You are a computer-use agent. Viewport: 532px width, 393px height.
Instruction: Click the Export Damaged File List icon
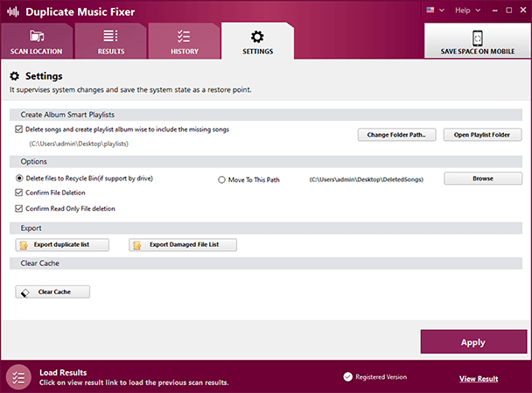pyautogui.click(x=137, y=245)
